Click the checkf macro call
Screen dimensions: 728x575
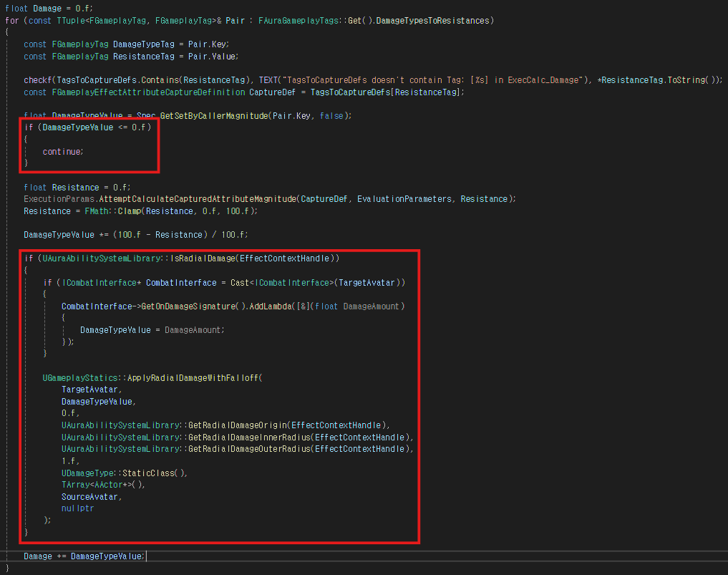[x=38, y=80]
